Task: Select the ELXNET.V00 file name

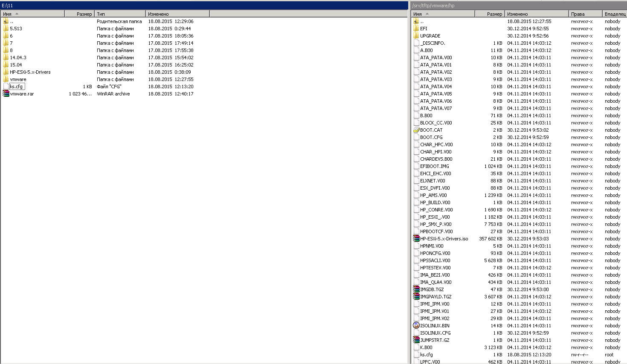Action: point(433,181)
